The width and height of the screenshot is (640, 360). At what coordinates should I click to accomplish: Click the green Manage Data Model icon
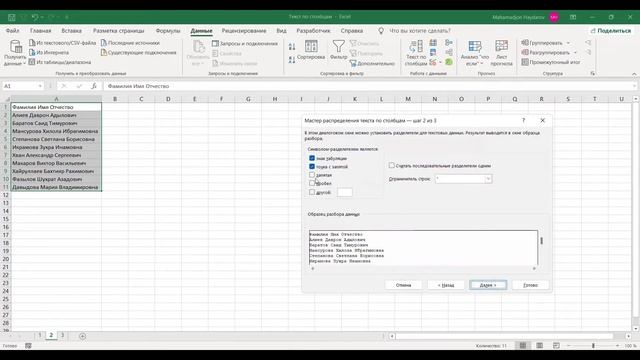click(x=449, y=62)
